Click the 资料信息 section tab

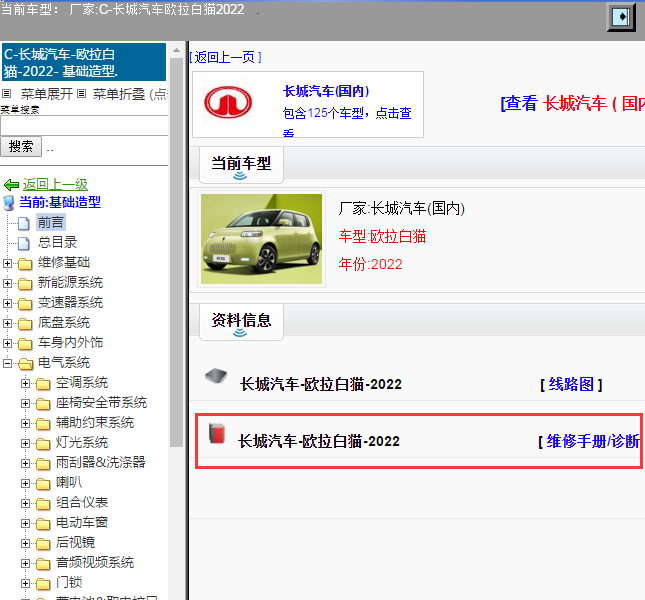coord(241,322)
